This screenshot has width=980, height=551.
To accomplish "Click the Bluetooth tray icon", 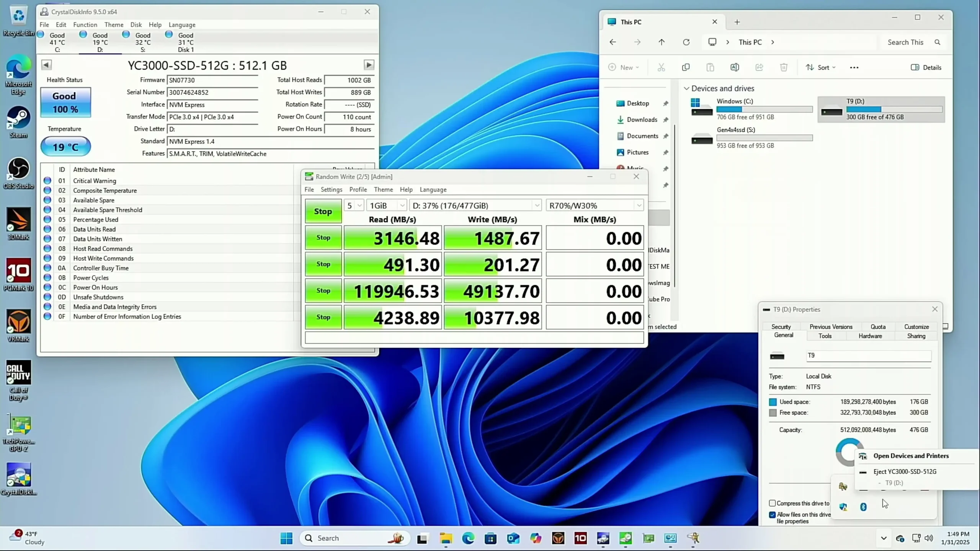I will point(863,507).
